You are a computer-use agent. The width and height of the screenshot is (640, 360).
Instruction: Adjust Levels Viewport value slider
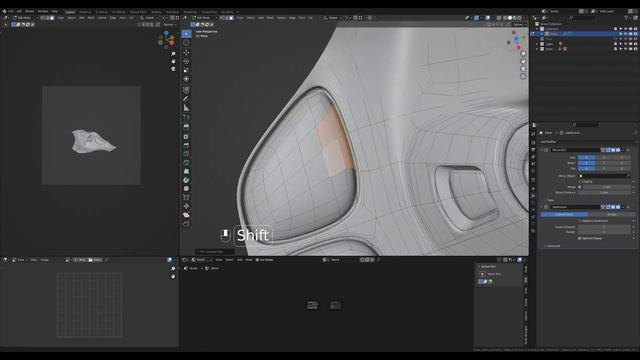click(604, 227)
